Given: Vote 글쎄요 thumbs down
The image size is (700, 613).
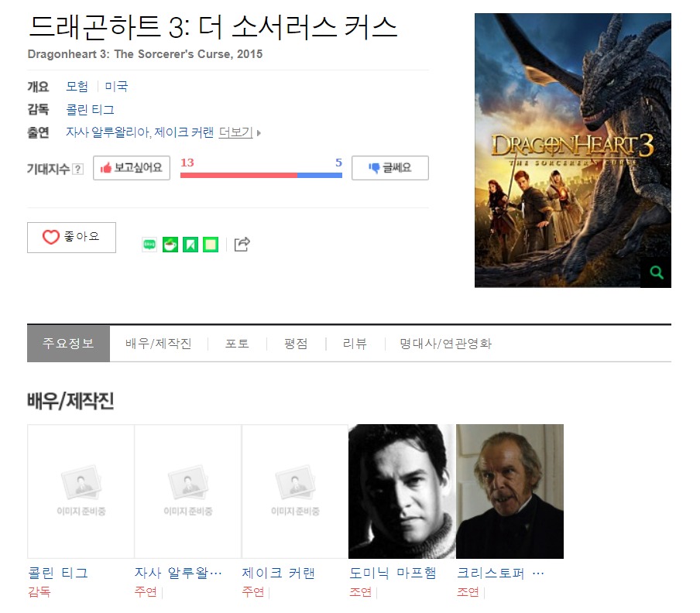Looking at the screenshot, I should click(x=389, y=168).
